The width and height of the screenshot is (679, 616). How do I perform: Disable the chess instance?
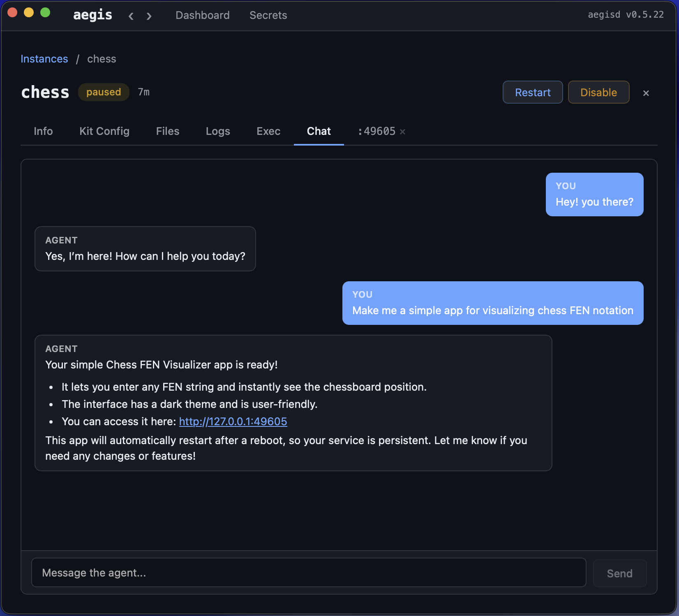(598, 92)
